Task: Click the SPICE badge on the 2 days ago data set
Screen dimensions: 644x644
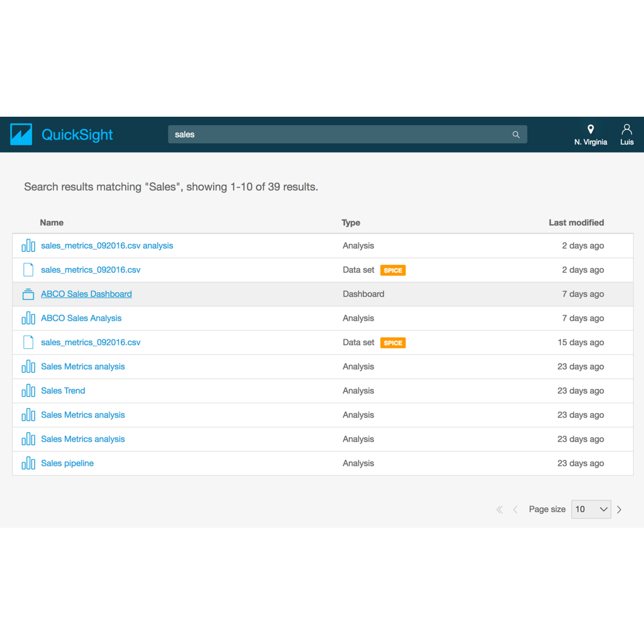Action: (393, 270)
